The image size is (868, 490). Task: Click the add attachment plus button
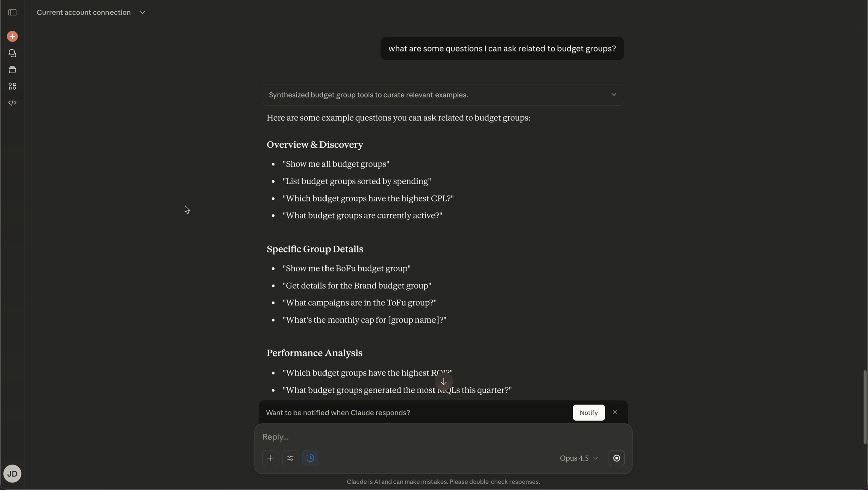270,458
